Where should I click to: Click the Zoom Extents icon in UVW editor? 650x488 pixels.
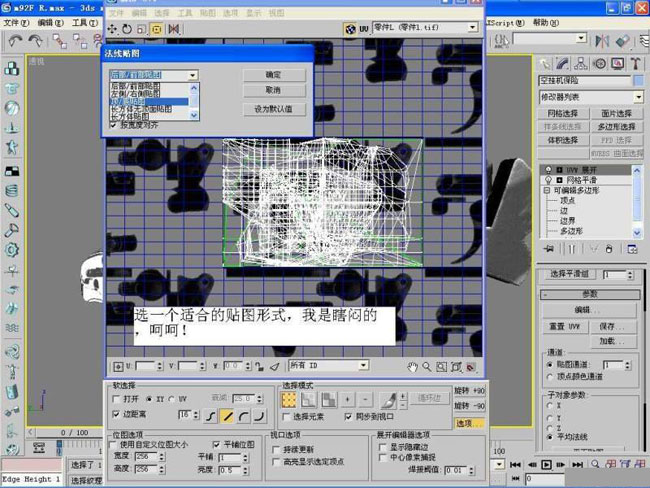456,367
